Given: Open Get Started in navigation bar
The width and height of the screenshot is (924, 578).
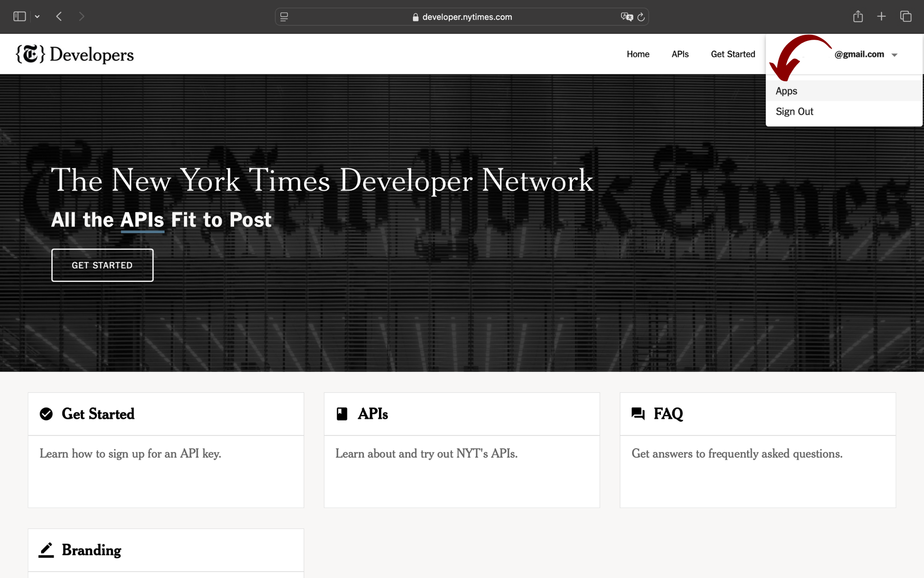Looking at the screenshot, I should point(733,54).
